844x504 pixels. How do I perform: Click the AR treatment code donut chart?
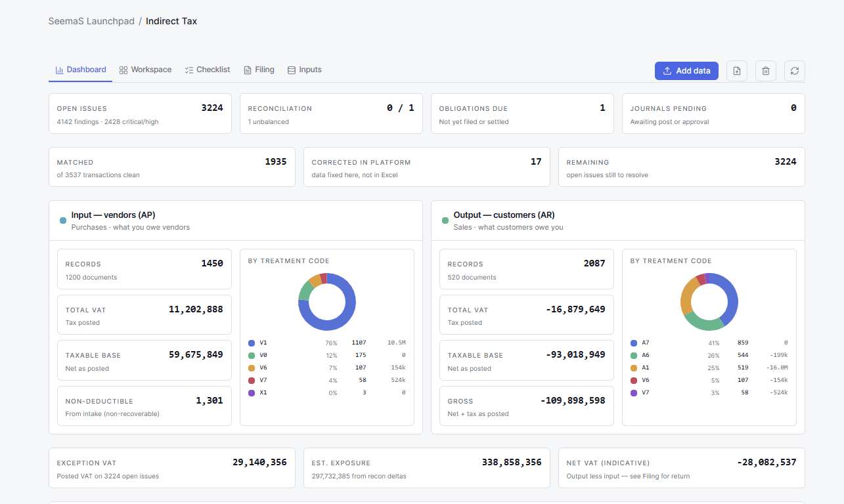709,302
